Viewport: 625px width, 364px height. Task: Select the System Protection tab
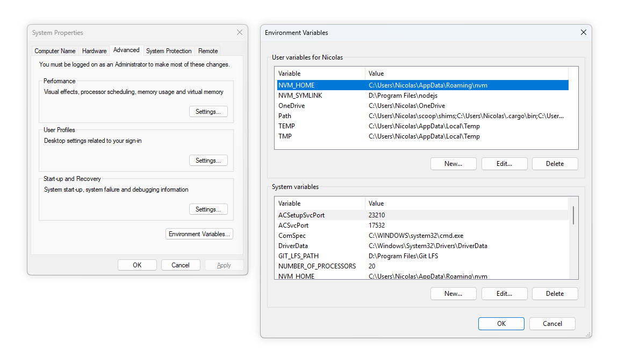(169, 51)
